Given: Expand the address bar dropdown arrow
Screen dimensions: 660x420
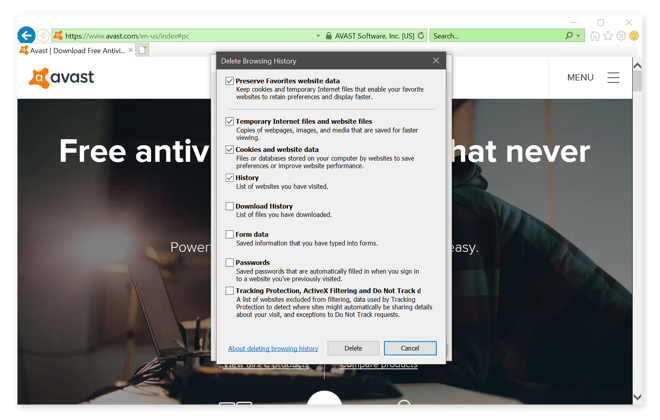Looking at the screenshot, I should (318, 36).
